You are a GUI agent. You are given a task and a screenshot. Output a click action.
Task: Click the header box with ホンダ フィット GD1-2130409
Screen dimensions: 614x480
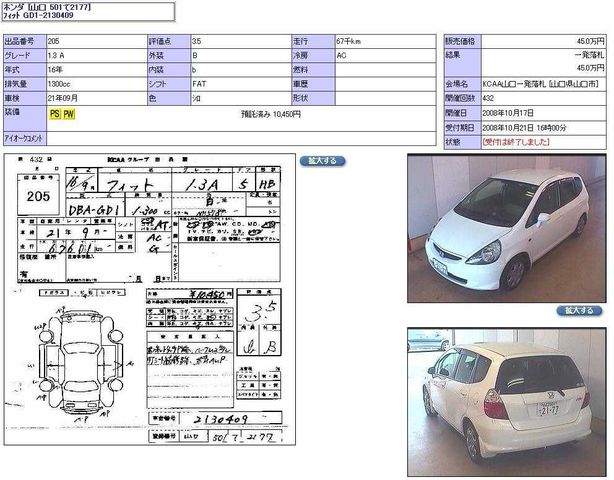[88, 11]
